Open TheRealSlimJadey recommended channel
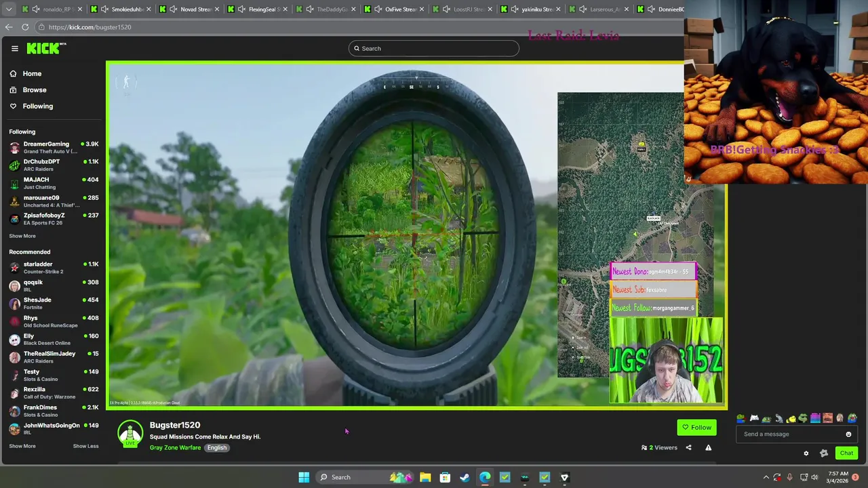 click(x=54, y=357)
